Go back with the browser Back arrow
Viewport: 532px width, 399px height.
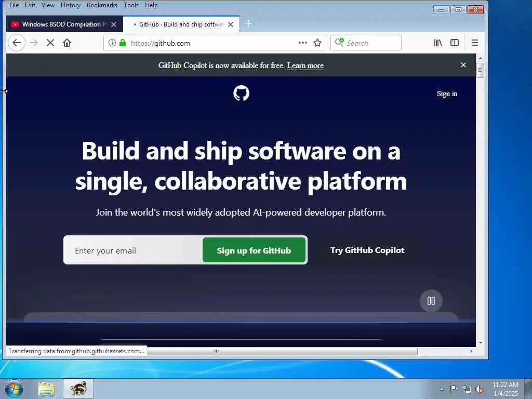pyautogui.click(x=17, y=43)
